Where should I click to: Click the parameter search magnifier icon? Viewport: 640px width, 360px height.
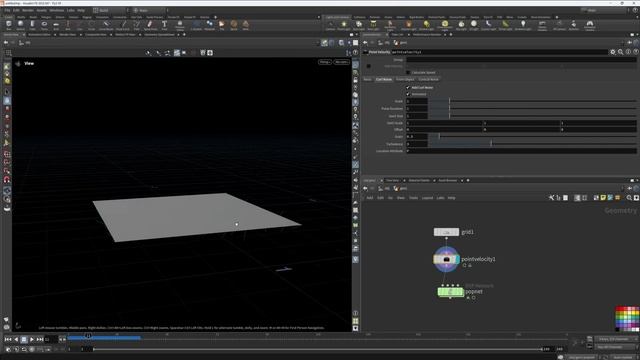[620, 52]
